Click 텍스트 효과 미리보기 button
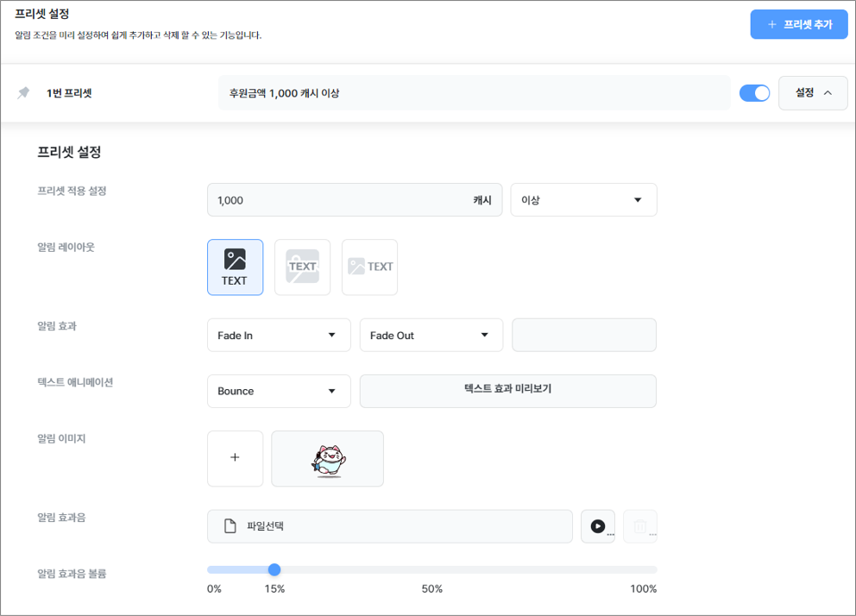Screen dimensions: 856x616 507,391
